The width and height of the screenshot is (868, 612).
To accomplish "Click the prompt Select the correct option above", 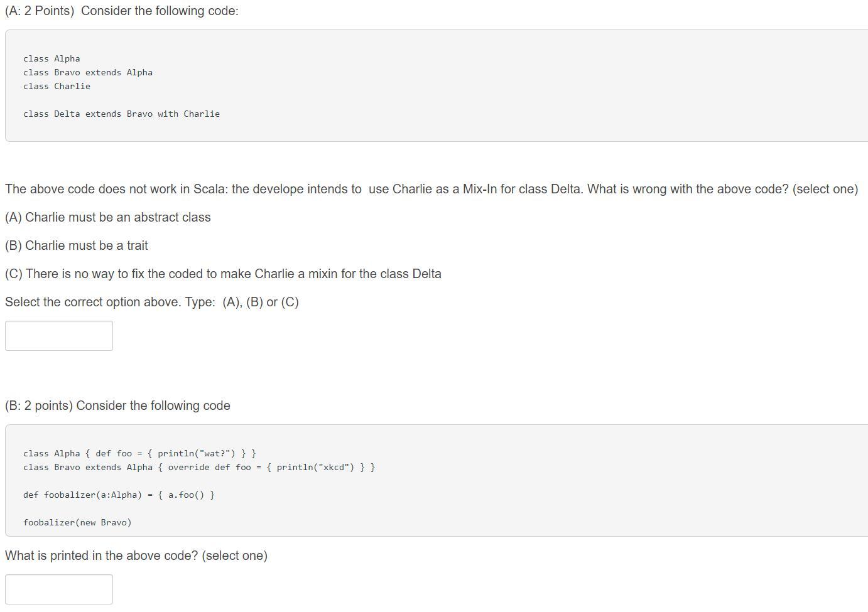I will pos(151,302).
